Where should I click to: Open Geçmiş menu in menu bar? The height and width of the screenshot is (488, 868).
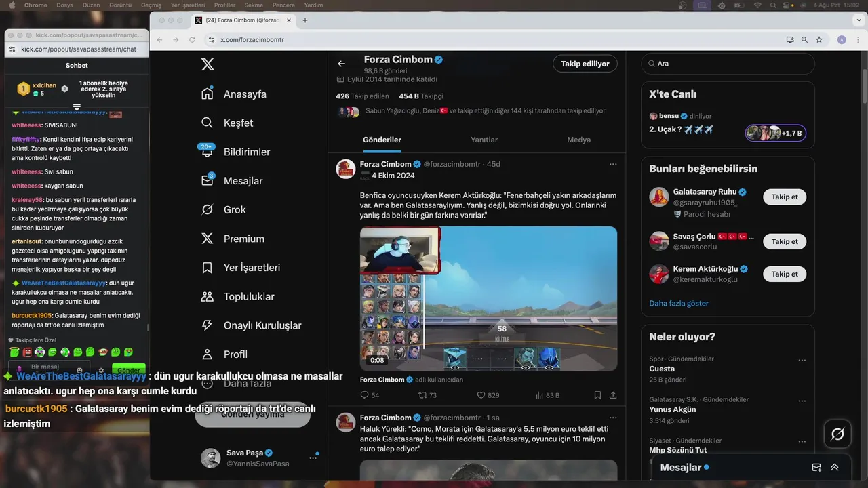151,5
